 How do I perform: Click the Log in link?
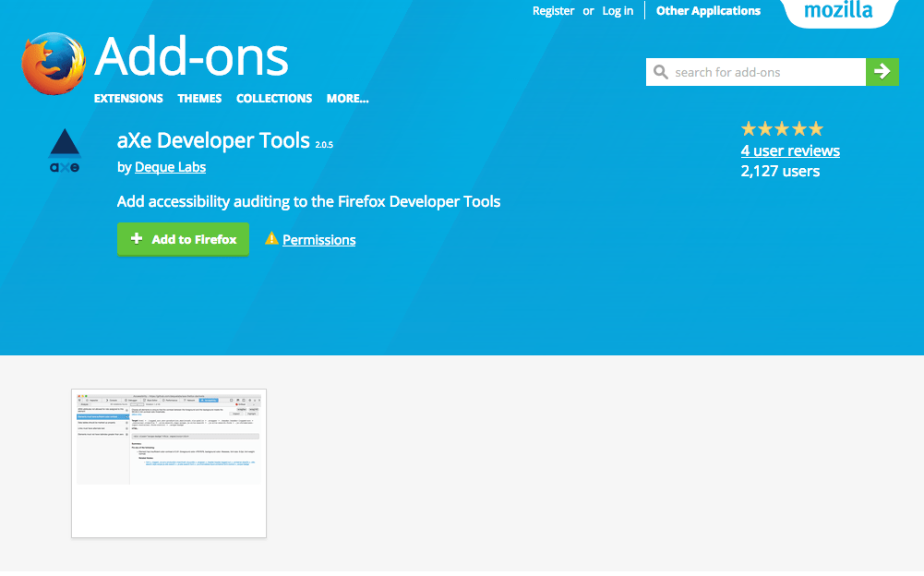point(618,10)
